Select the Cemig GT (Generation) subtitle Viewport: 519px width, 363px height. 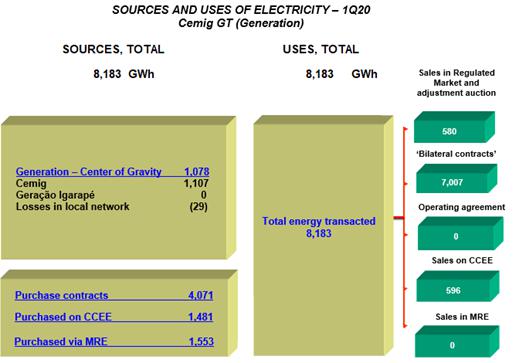[241, 23]
